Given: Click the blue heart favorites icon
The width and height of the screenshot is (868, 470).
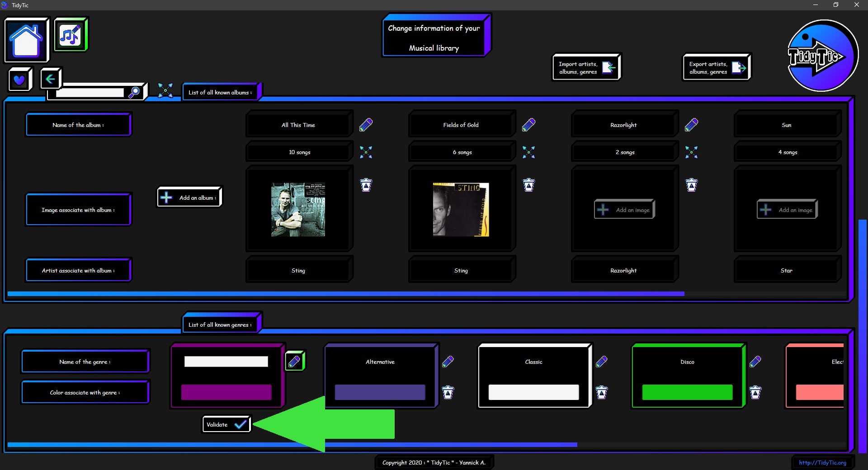Looking at the screenshot, I should pyautogui.click(x=19, y=80).
